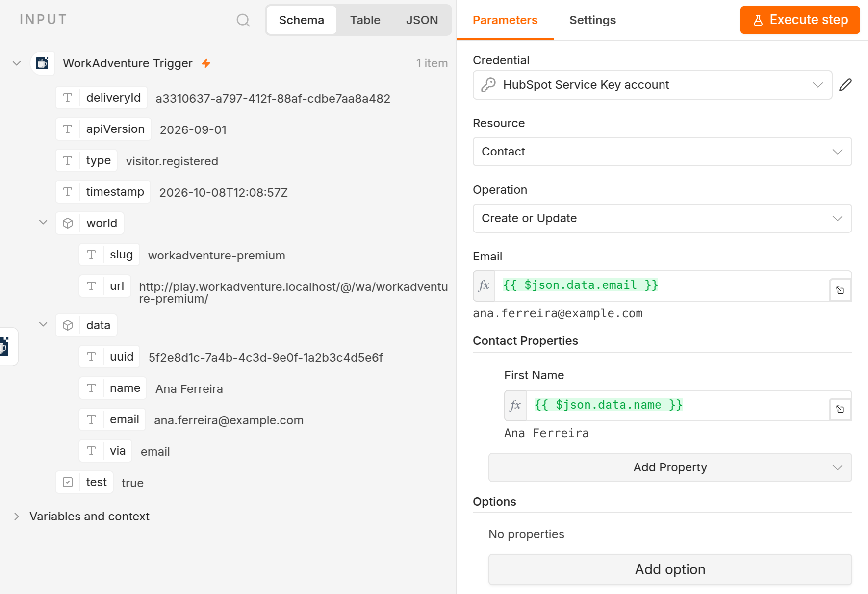This screenshot has width=868, height=594.
Task: Click the data object cube icon
Action: (x=68, y=325)
